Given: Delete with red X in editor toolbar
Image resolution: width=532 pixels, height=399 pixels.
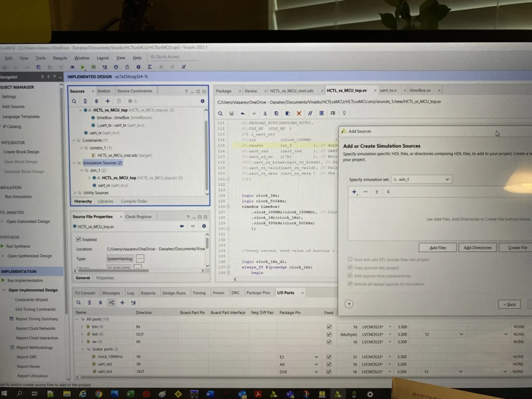Looking at the screenshot, I should [299, 113].
